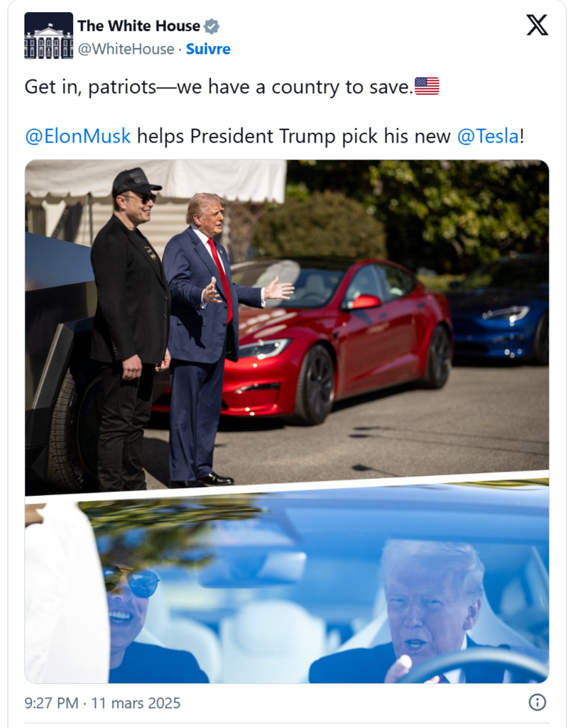Click the blue Tesla in the top photo

click(499, 309)
